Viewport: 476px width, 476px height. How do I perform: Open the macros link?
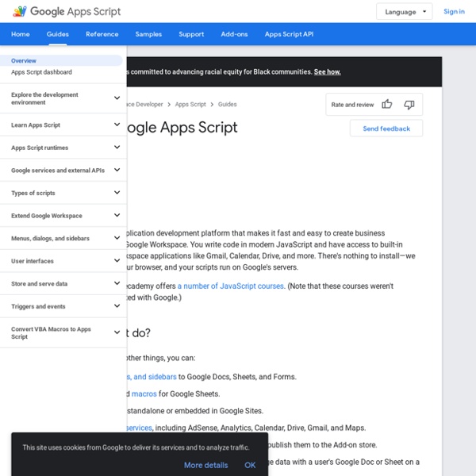[x=144, y=393]
